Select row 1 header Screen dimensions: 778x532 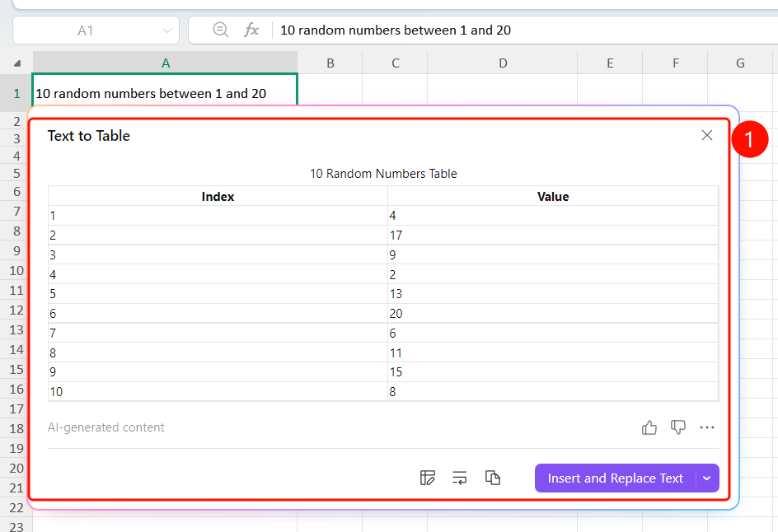[16, 93]
